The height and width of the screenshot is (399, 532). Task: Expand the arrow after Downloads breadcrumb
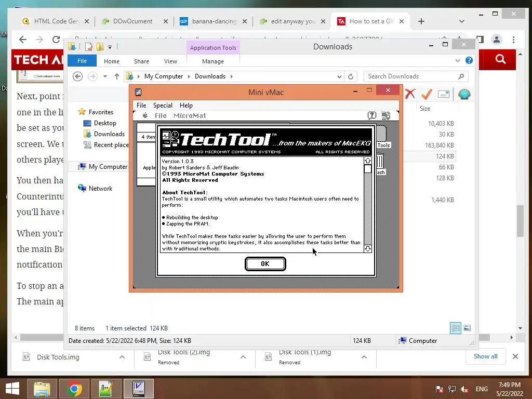point(231,76)
